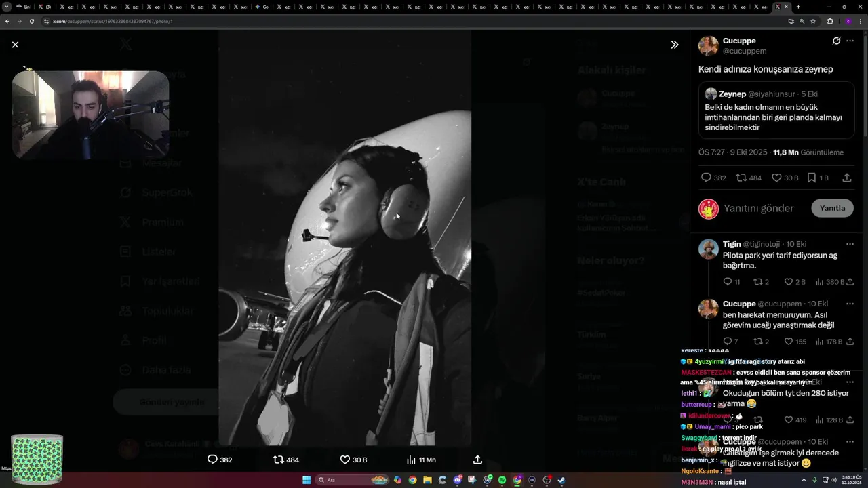This screenshot has width=868, height=488.
Task: Switch to the 'Lin' tab
Action: point(23,7)
